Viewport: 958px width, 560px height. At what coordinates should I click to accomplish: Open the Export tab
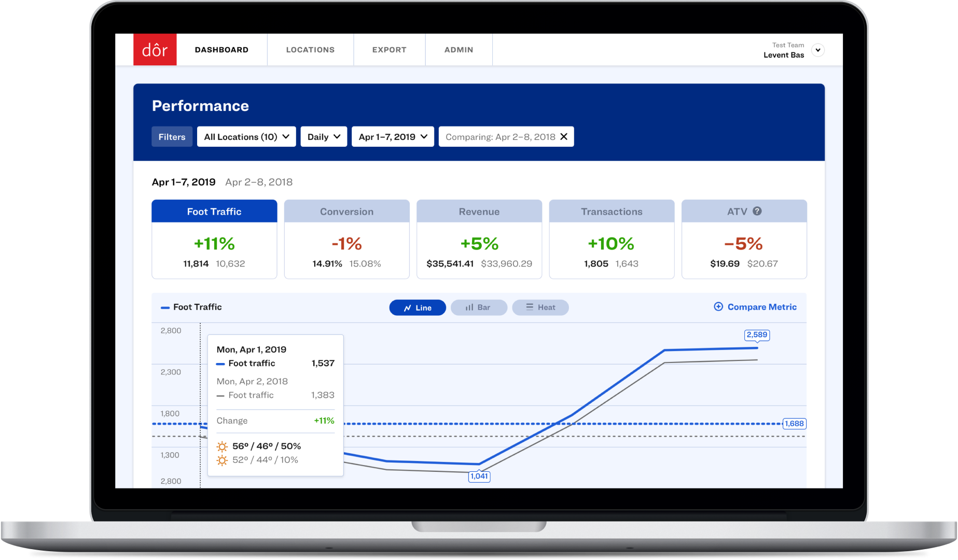pos(389,50)
